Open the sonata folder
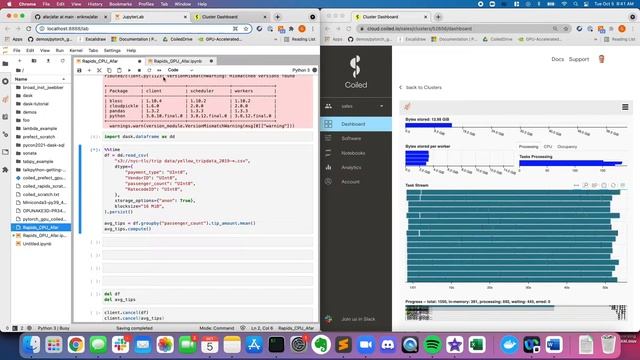Viewport: 640px width, 360px height. [29, 153]
